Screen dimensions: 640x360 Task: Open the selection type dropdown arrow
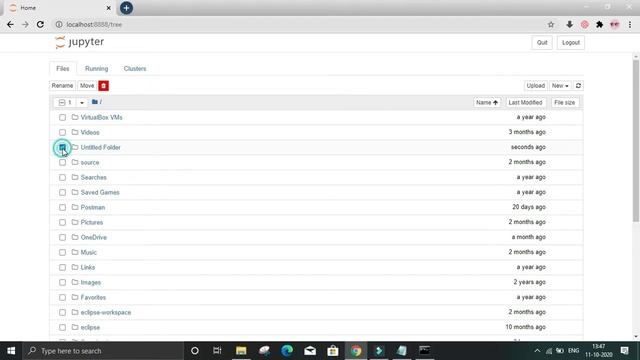(x=82, y=102)
